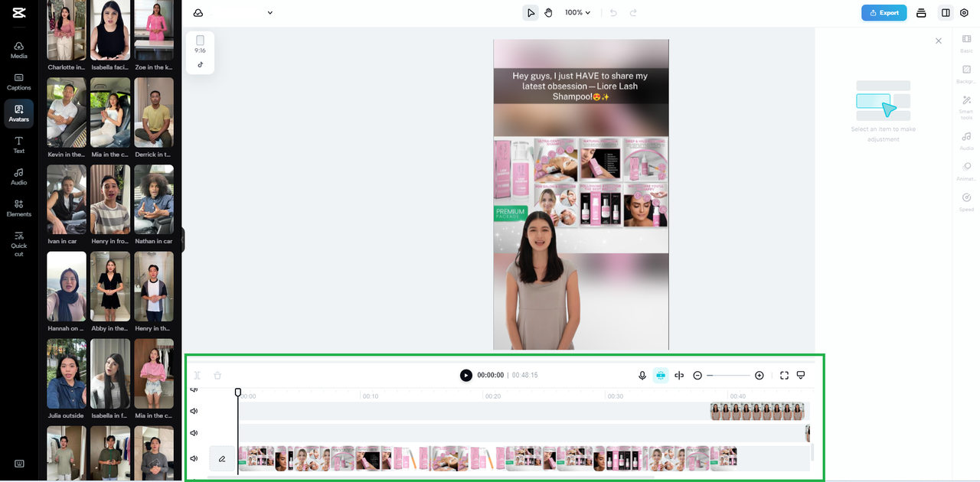This screenshot has height=482, width=980.
Task: Click the split-at-playhead axis icon
Action: [x=679, y=375]
